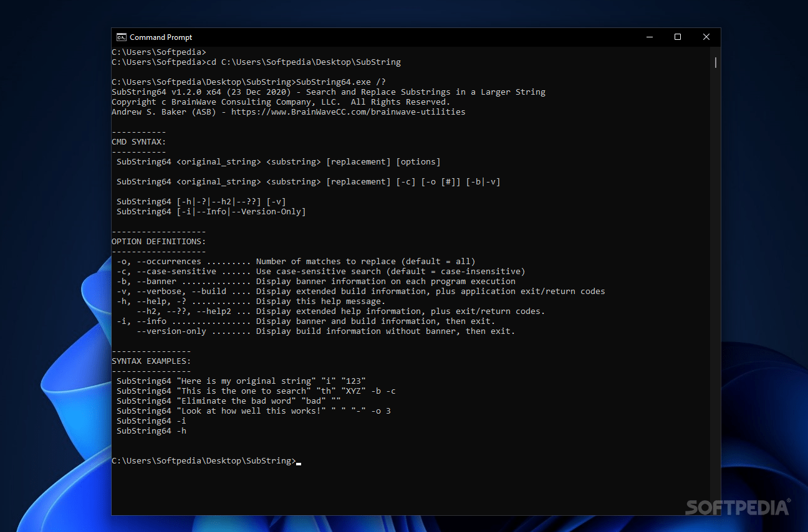Click the 'SubString64 -i' example line

(x=151, y=421)
